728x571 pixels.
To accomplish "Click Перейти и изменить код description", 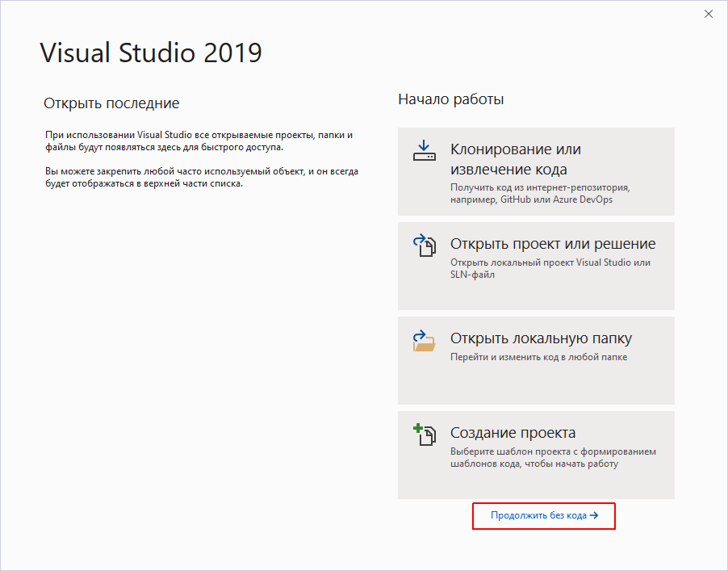I will [x=538, y=357].
